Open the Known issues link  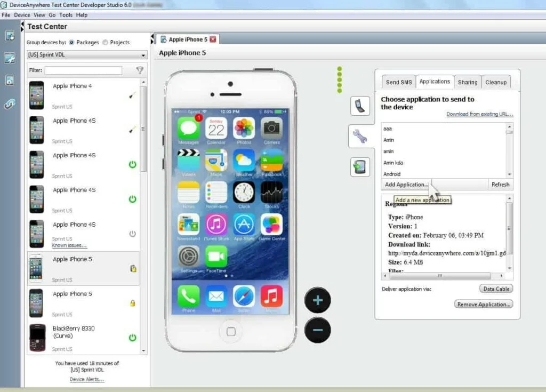pos(69,245)
